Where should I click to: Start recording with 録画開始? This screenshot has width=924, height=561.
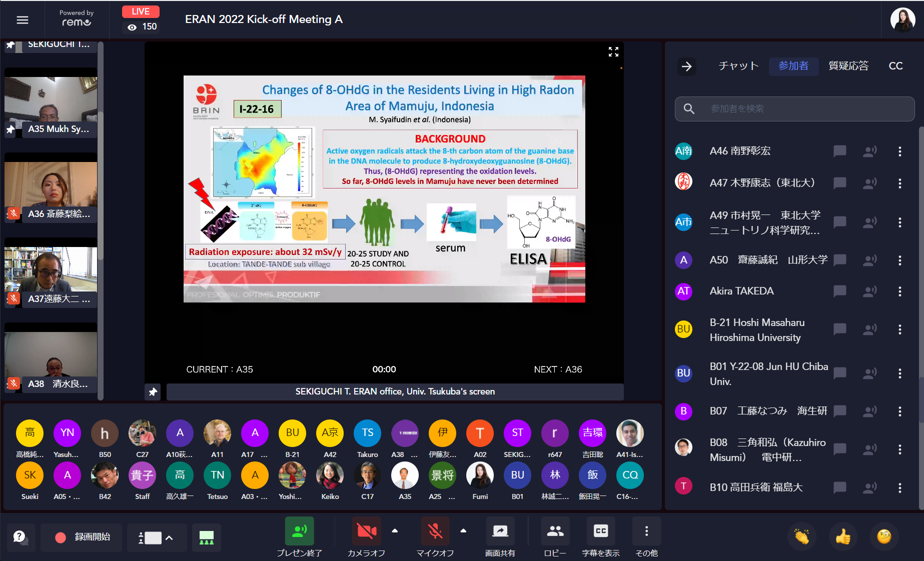click(82, 537)
